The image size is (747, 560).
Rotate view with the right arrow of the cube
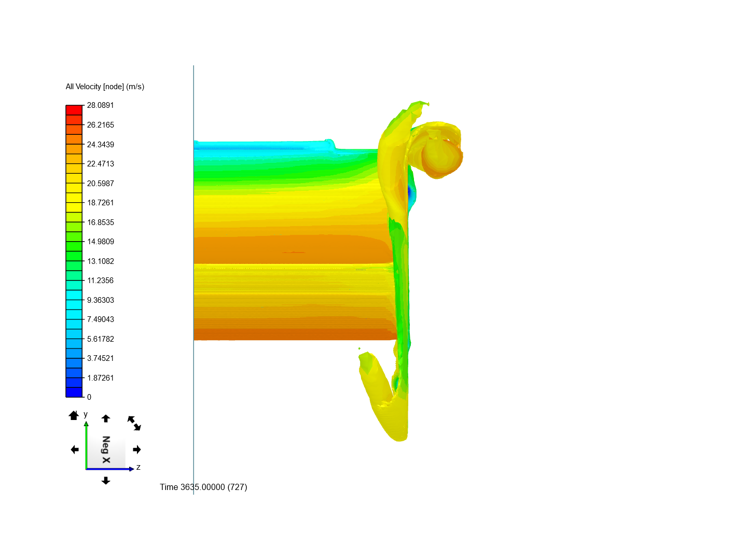[x=137, y=450]
